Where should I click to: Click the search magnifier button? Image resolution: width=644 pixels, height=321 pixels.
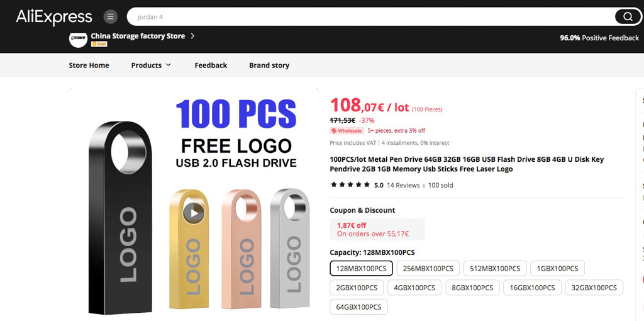pyautogui.click(x=628, y=16)
